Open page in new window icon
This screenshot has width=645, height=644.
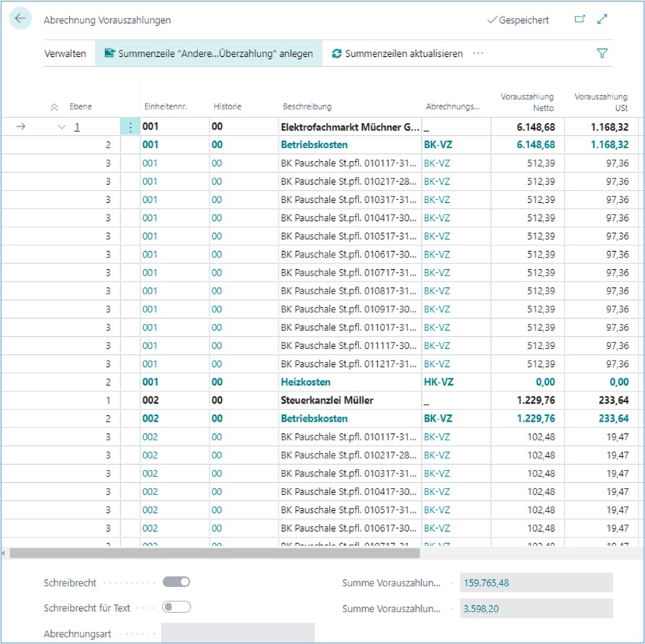pos(579,20)
